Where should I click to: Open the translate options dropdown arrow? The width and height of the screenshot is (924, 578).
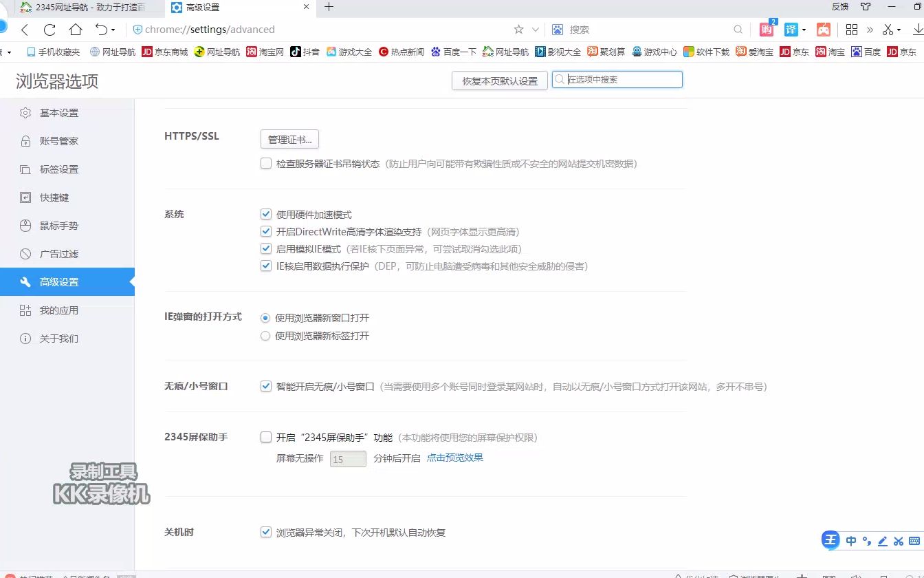804,30
